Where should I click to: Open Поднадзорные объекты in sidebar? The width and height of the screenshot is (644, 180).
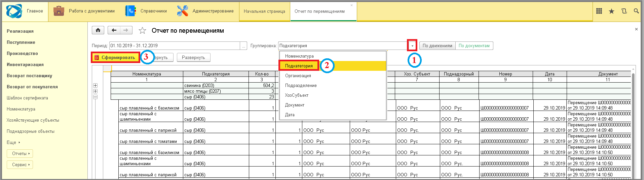click(x=31, y=131)
